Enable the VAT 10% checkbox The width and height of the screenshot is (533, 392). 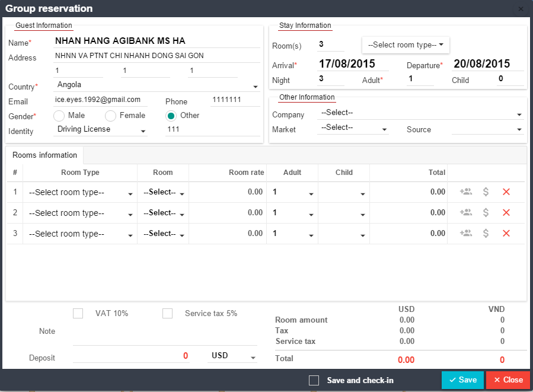pos(78,313)
